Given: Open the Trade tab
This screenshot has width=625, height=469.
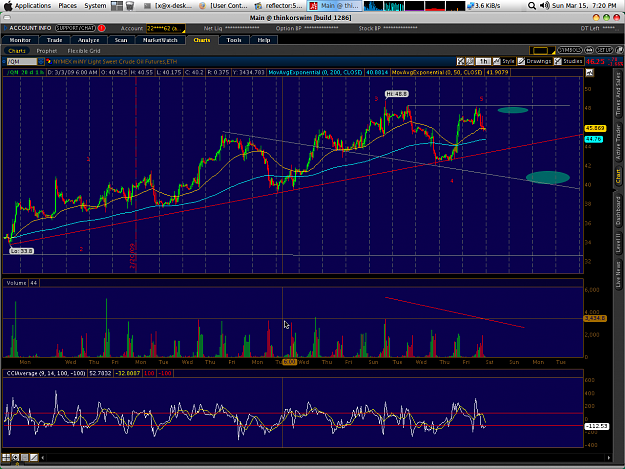Looking at the screenshot, I should [x=54, y=40].
